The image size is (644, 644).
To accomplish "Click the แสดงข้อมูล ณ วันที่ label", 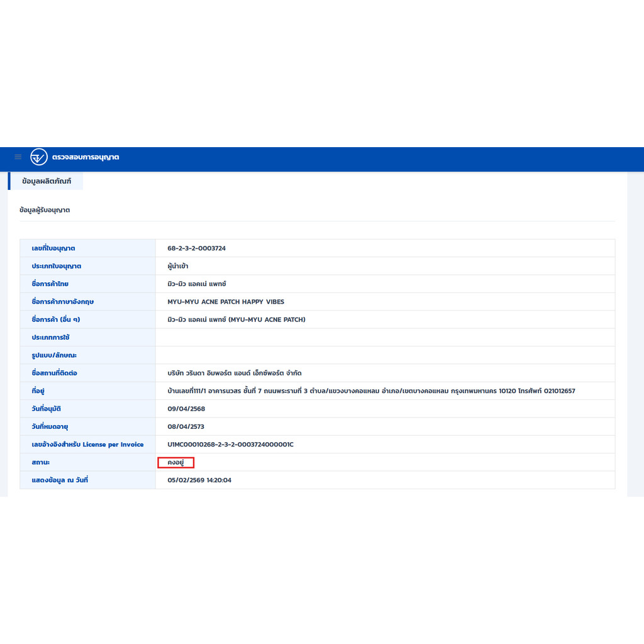I will tap(60, 480).
